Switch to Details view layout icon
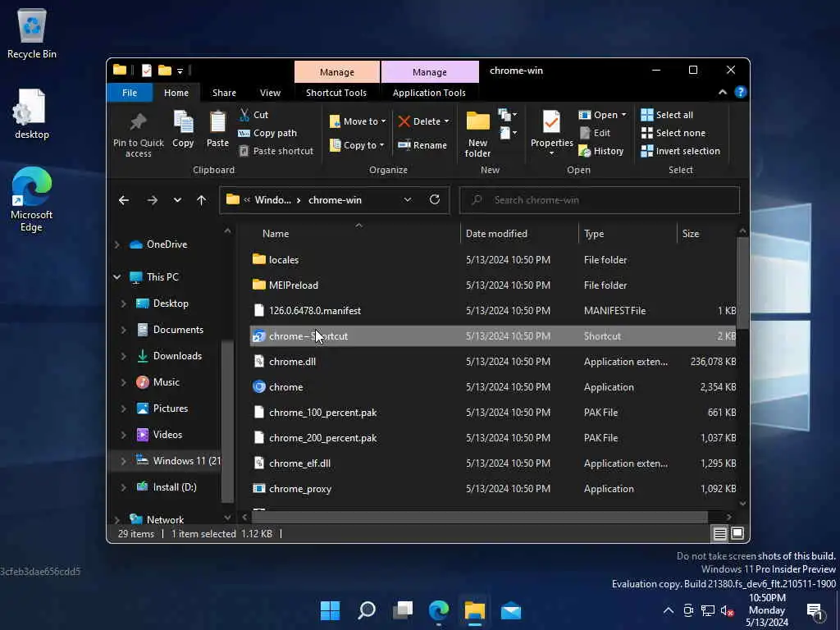840x630 pixels. click(x=719, y=533)
